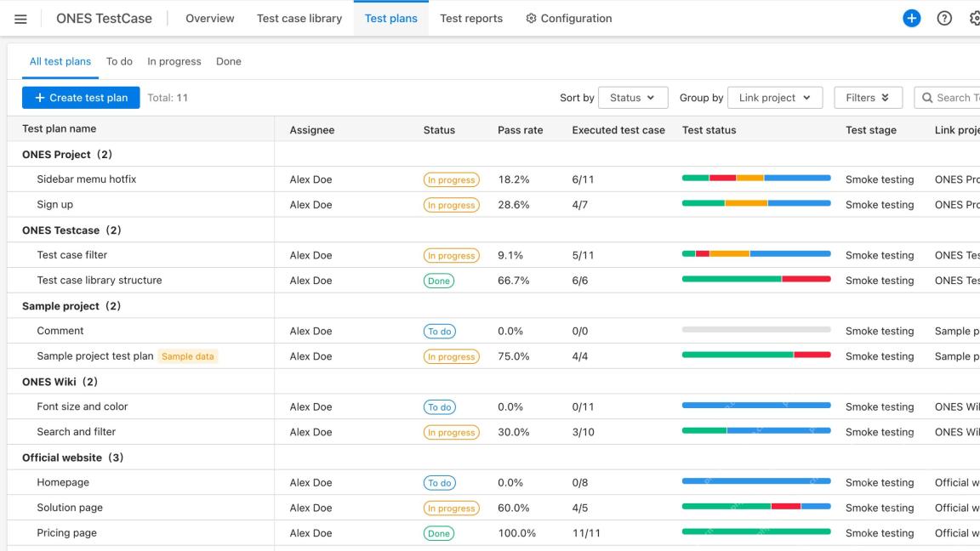Select the In progress filter tab
This screenshot has width=980, height=551.
174,61
